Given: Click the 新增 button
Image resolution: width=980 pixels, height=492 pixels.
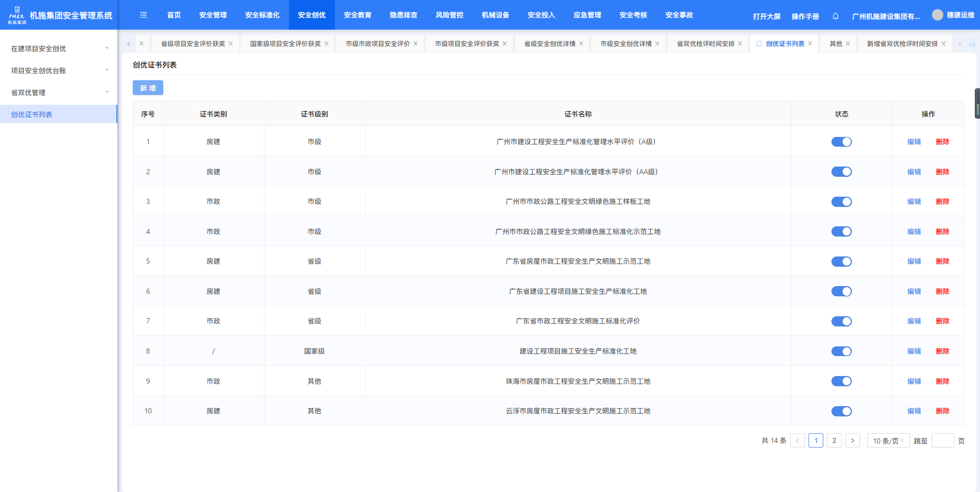Looking at the screenshot, I should [148, 88].
